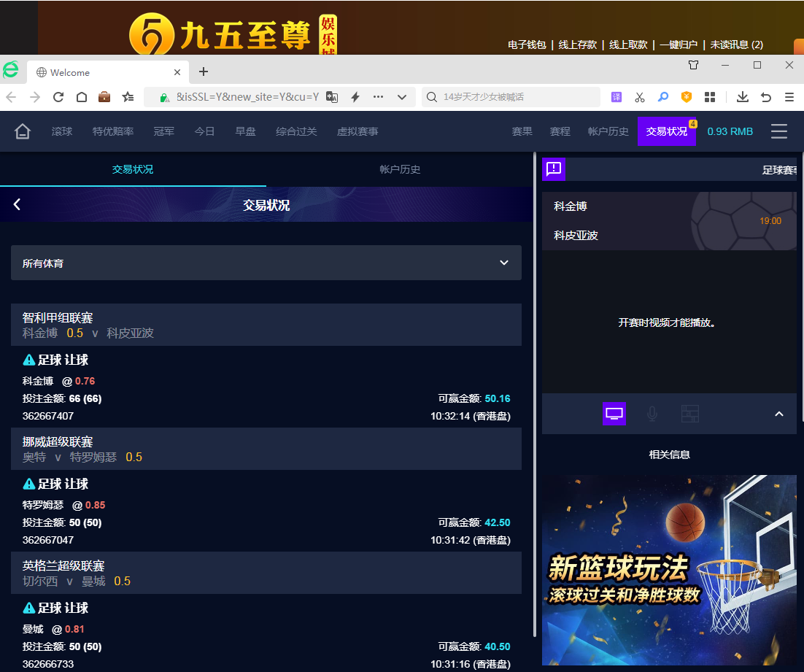
Task: Click the purple 交易状况 button
Action: point(666,132)
